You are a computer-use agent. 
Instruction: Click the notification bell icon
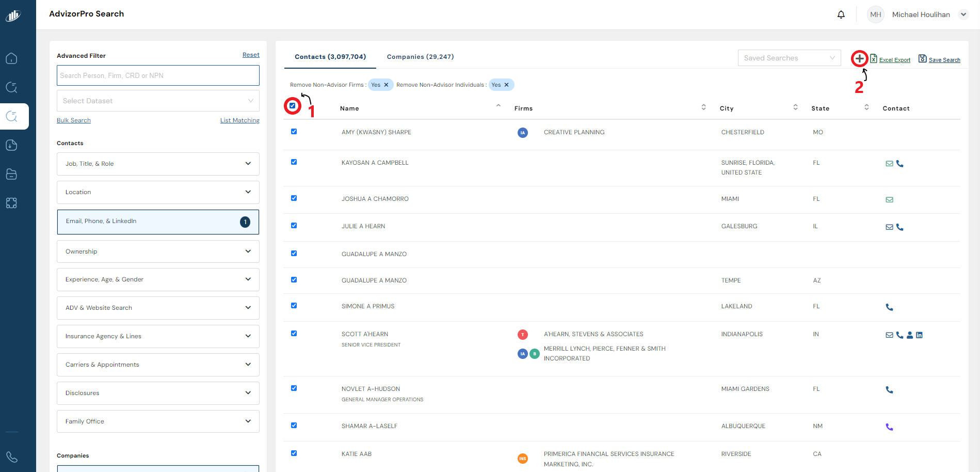[841, 14]
